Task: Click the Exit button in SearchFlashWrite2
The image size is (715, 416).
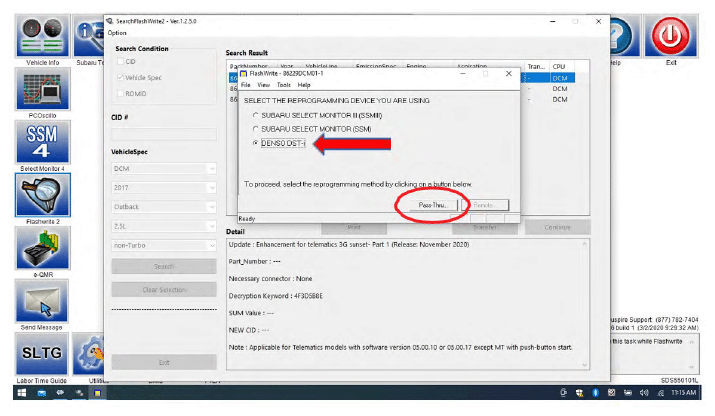Action: point(164,363)
